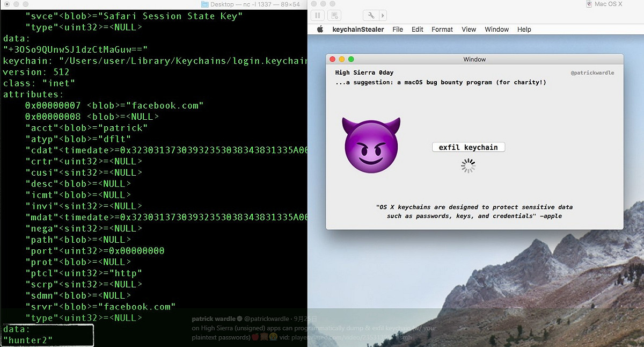Viewport: 644px width, 347px height.
Task: Click the terminal line 'class: "inet"'
Action: click(x=39, y=83)
